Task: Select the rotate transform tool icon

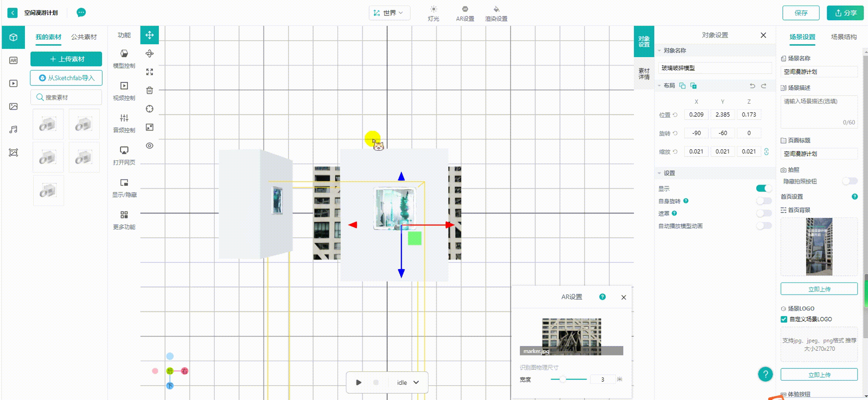Action: (150, 54)
